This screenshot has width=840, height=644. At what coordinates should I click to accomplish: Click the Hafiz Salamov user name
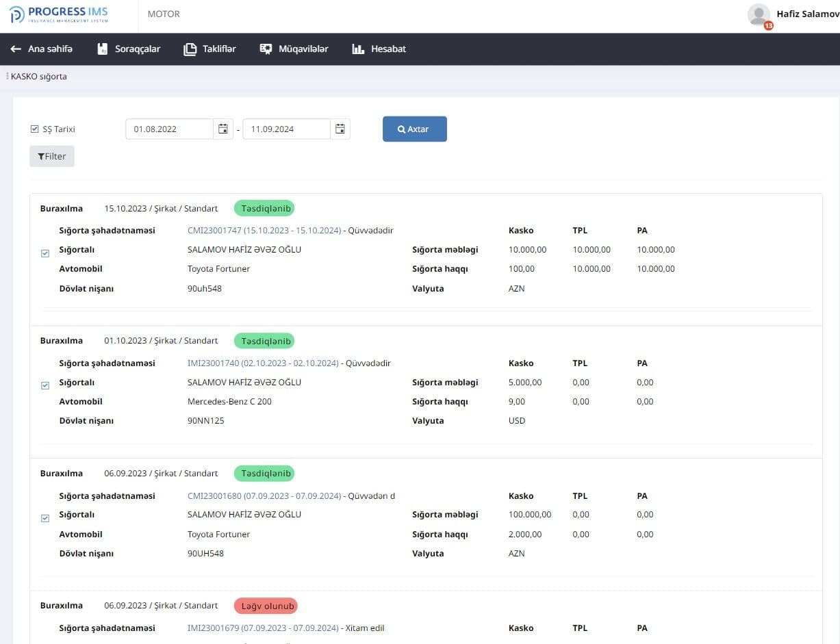click(x=808, y=14)
